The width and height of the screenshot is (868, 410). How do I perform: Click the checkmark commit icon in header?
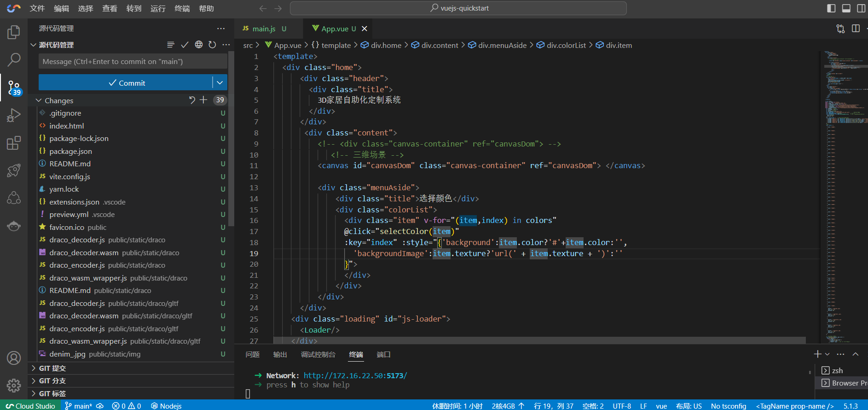[185, 45]
